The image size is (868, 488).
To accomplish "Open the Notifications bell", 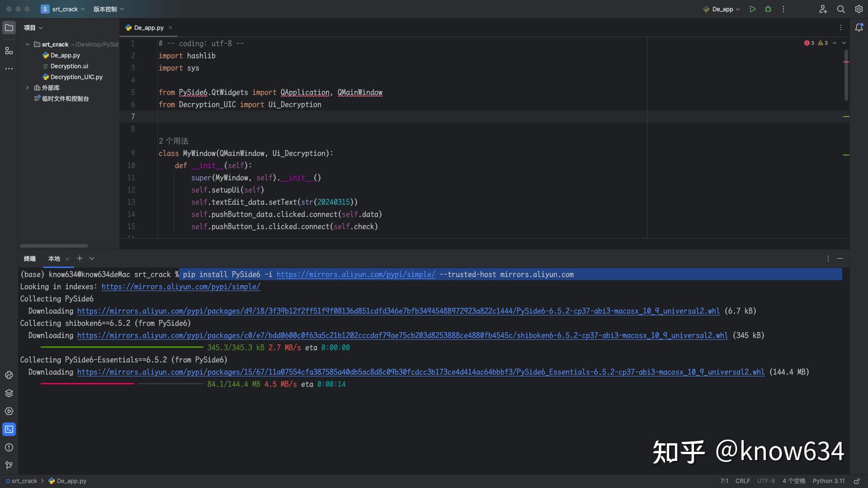I will (x=859, y=28).
